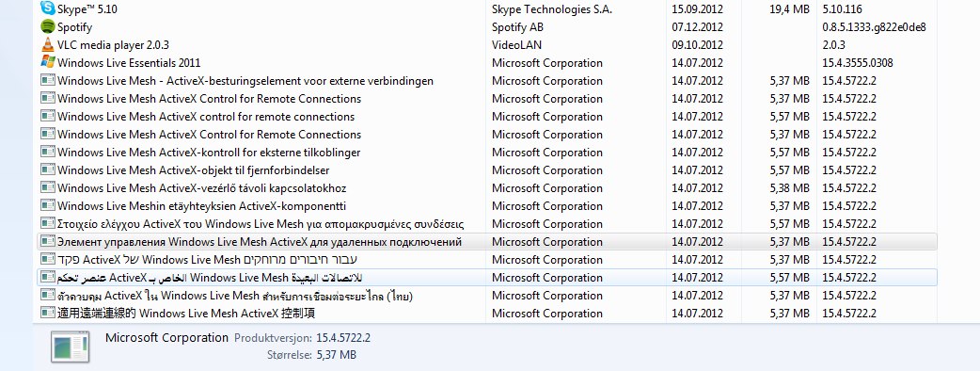Click VideoLAN publisher cell
The image size is (980, 371).
(516, 45)
